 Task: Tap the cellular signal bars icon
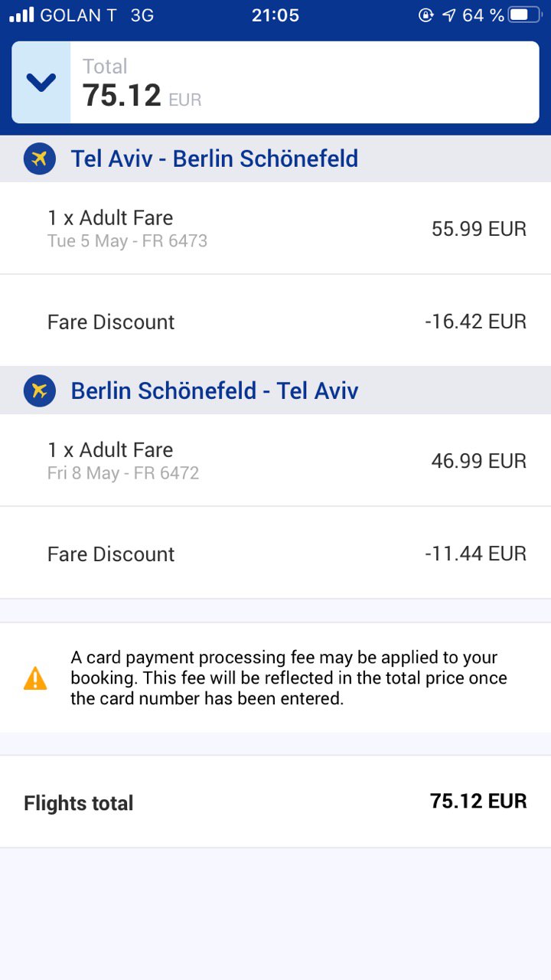coord(21,15)
